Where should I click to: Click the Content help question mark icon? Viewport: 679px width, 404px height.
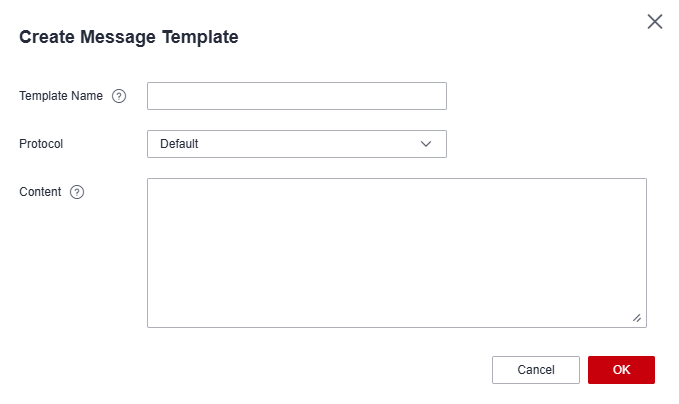77,192
